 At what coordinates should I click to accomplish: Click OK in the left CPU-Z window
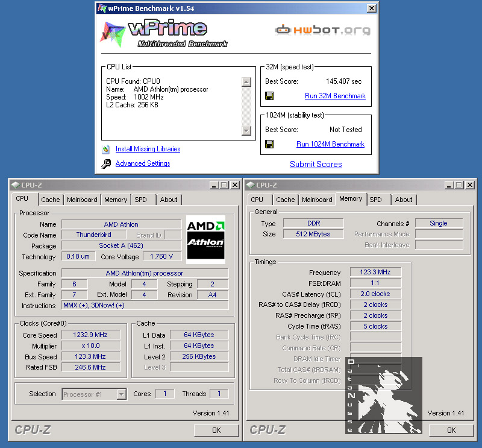[x=216, y=430]
